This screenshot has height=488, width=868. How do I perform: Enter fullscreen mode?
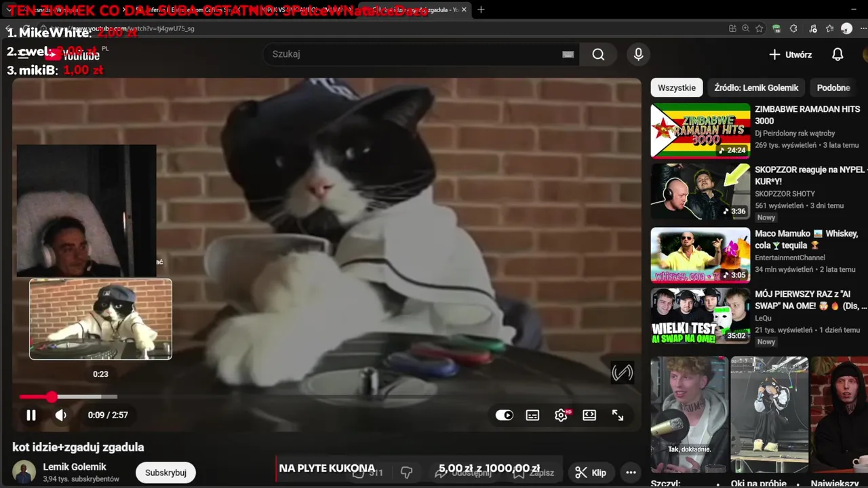point(618,415)
